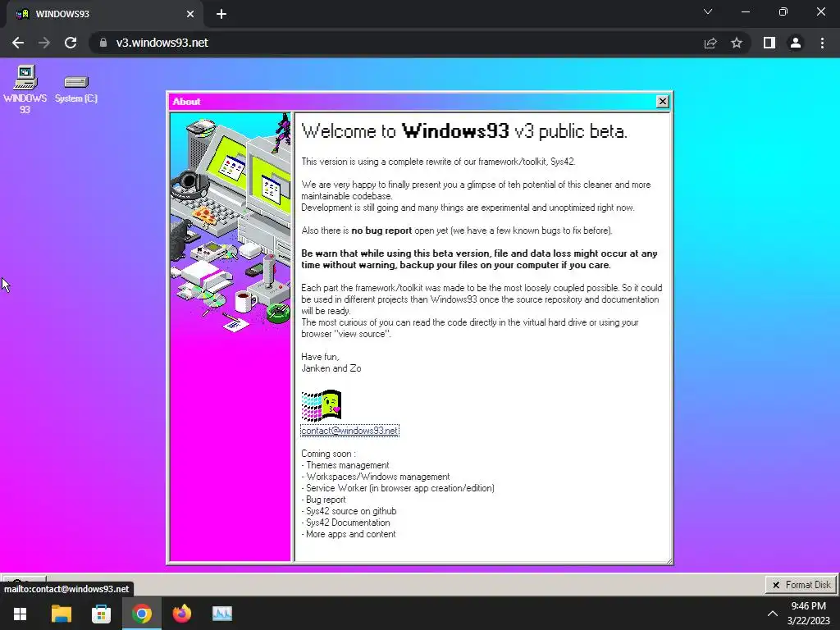Reload the Windows93 page
840x630 pixels.
pyautogui.click(x=71, y=43)
